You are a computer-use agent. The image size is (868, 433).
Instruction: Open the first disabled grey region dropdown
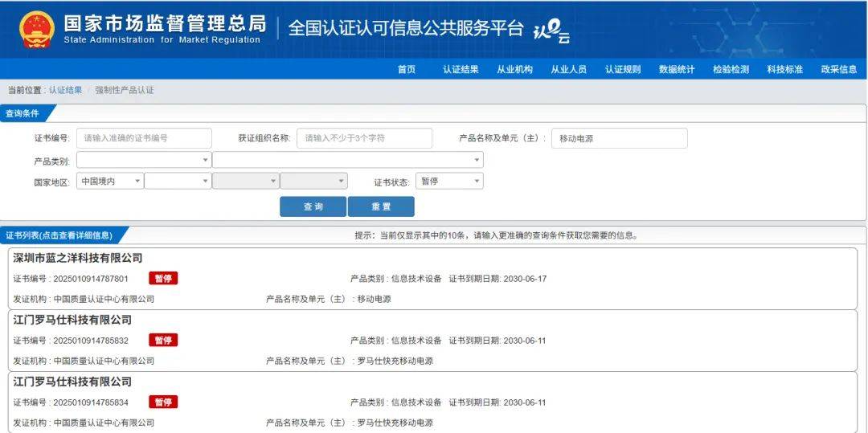[246, 181]
